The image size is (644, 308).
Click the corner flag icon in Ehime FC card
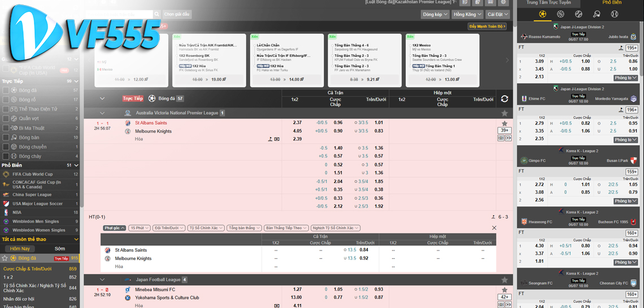621,110
